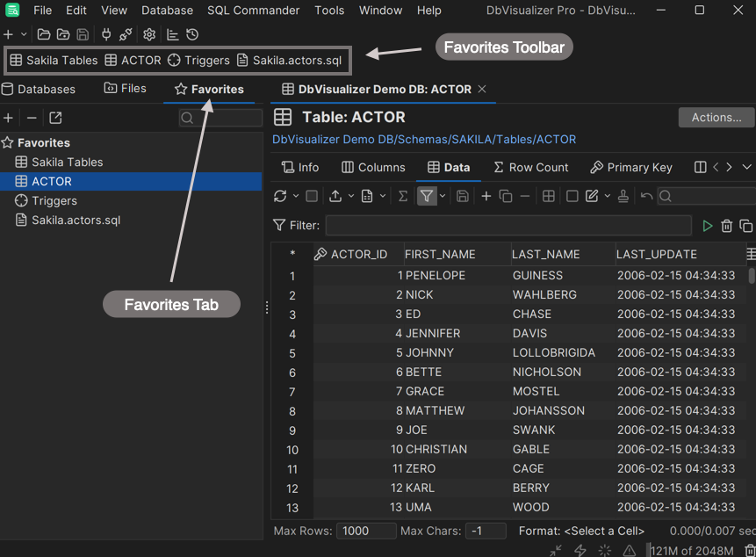Run the filter with green play icon
The image size is (756, 557).
tap(708, 226)
